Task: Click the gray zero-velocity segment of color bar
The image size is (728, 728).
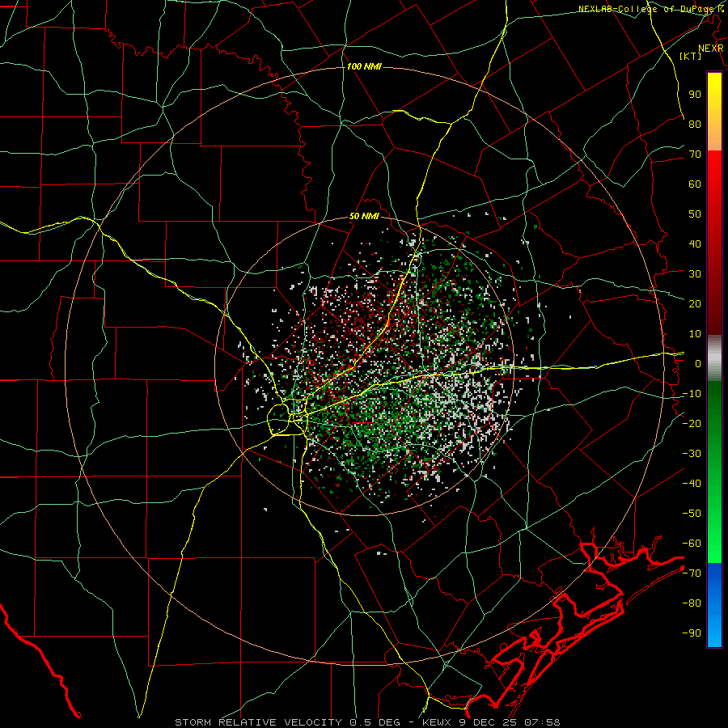Action: click(714, 358)
